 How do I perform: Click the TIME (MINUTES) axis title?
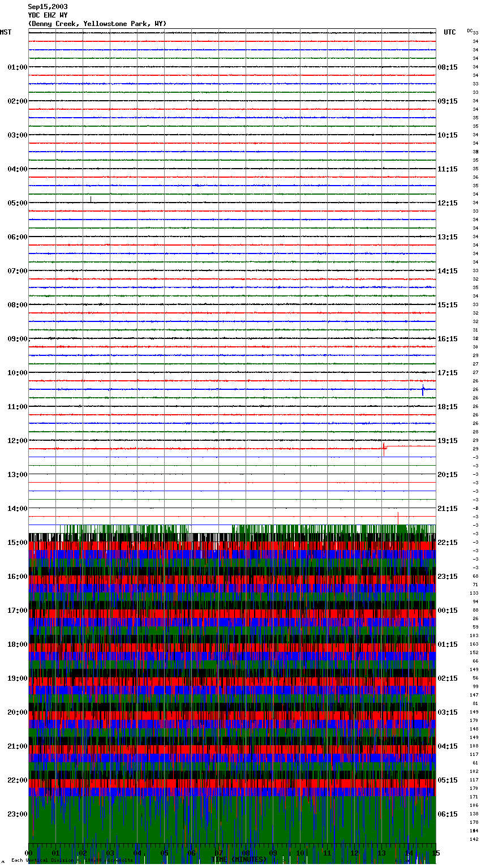pos(239,860)
